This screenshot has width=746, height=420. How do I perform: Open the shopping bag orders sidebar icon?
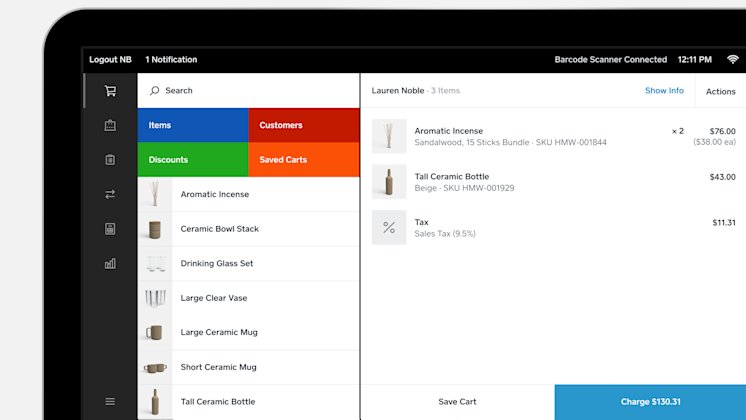[x=110, y=125]
